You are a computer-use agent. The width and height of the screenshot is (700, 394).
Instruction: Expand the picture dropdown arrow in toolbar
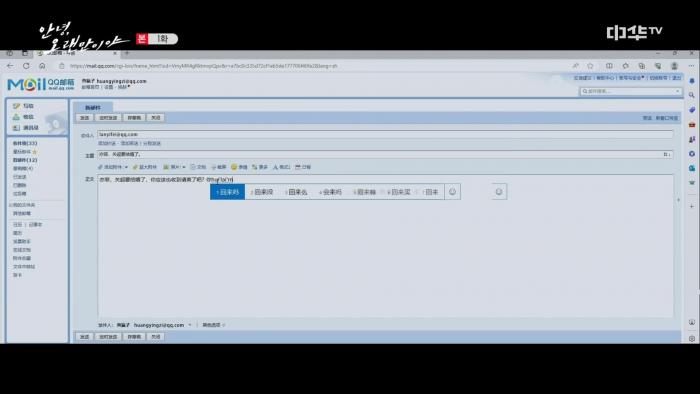183,167
